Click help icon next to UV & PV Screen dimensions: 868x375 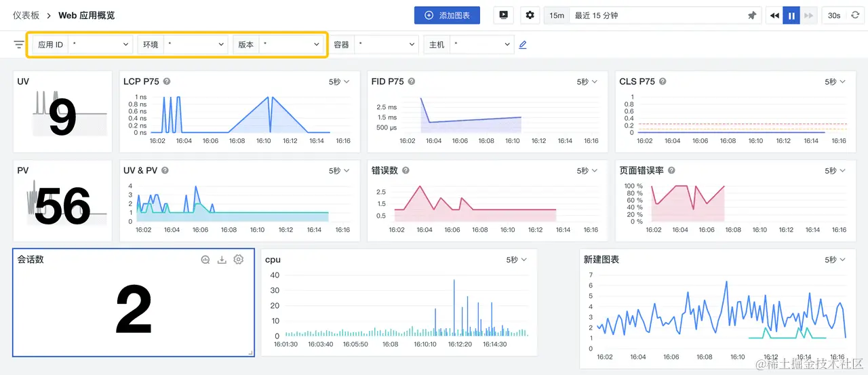(x=165, y=171)
